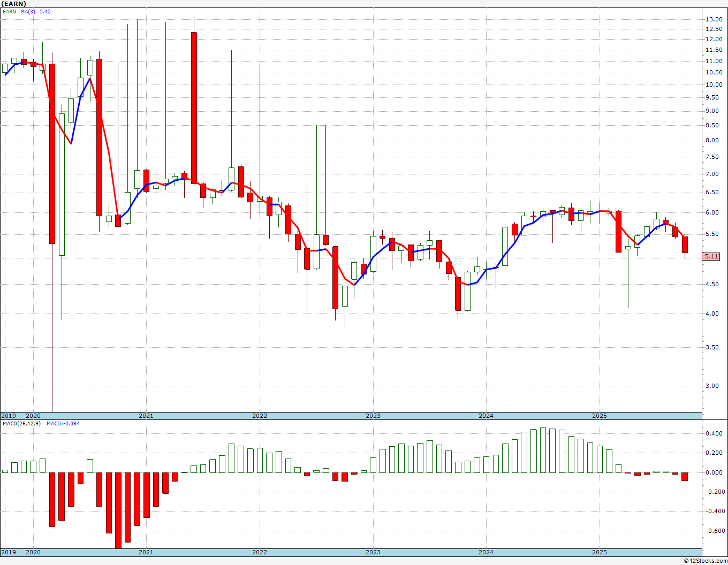Click the 0.000 MACD axis label

[714, 472]
